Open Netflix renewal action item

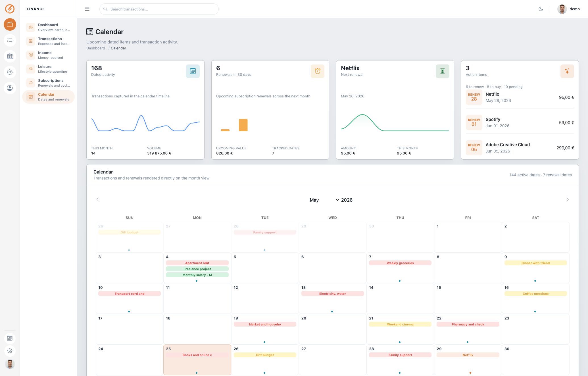pos(520,97)
